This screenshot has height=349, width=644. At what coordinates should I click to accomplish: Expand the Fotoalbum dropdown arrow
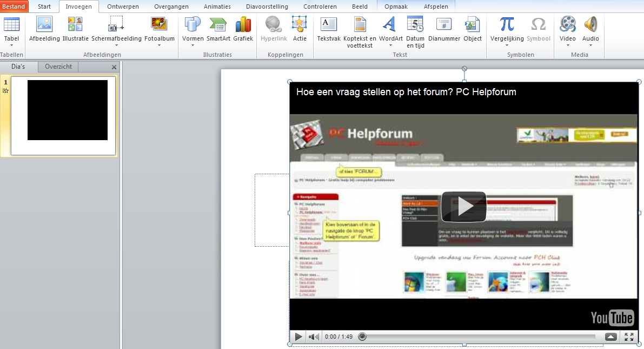tap(160, 45)
